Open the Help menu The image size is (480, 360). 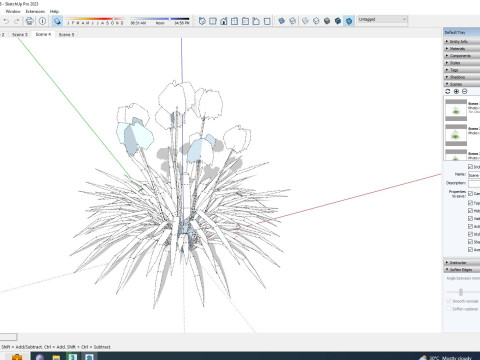(54, 11)
